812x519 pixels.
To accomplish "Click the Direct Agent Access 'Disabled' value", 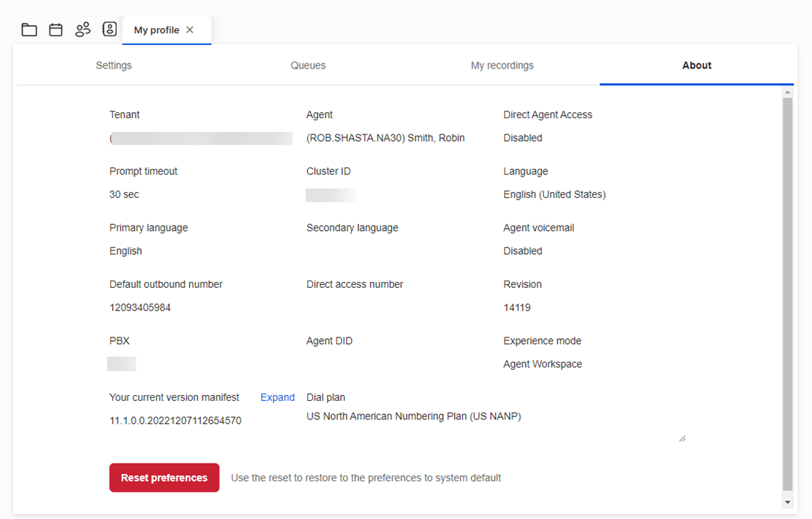I will pyautogui.click(x=523, y=138).
